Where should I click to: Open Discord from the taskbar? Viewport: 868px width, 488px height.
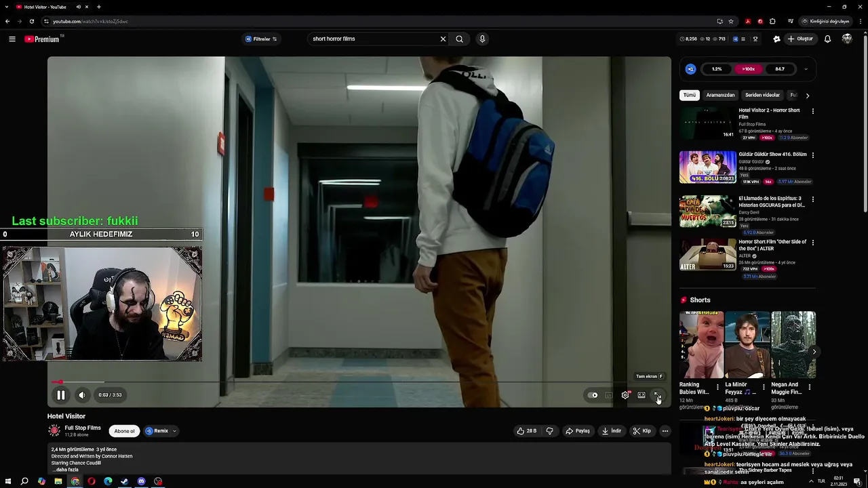click(141, 481)
